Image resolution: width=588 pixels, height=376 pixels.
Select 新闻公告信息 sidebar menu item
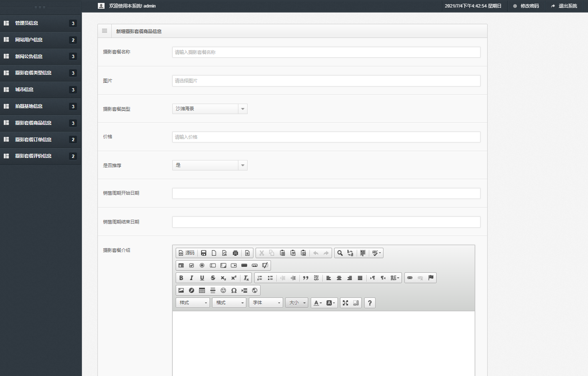pyautogui.click(x=28, y=56)
